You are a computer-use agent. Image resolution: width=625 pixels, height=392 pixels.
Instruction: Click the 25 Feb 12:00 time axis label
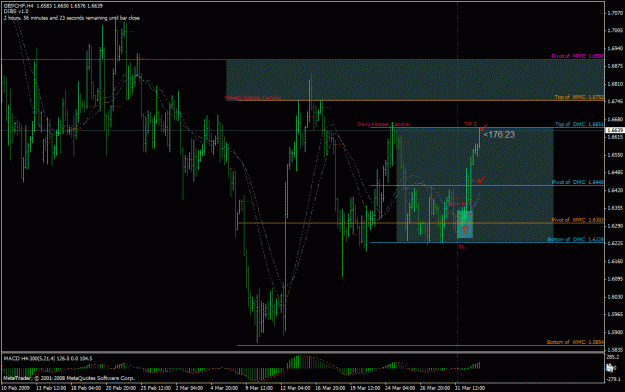156,388
